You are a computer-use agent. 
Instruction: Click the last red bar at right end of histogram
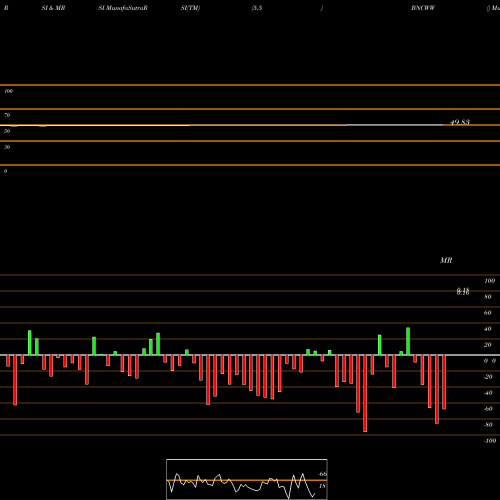click(444, 382)
